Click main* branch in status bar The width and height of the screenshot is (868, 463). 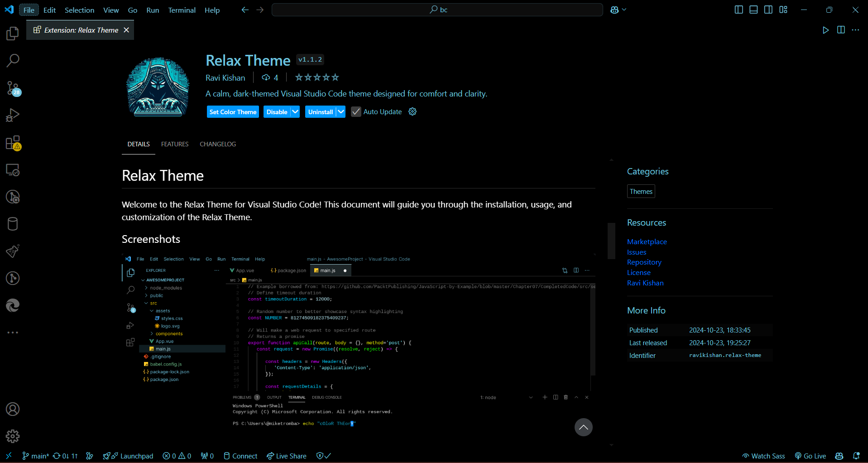pyautogui.click(x=35, y=456)
